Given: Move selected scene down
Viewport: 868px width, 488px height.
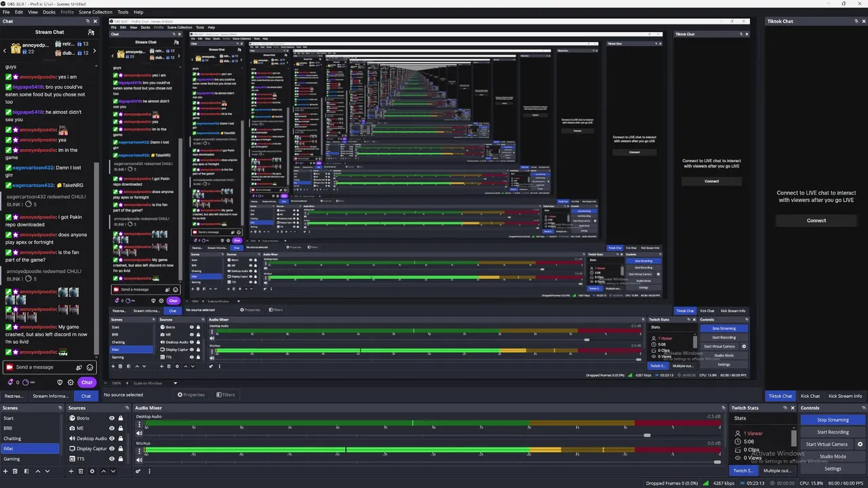Looking at the screenshot, I should (x=47, y=471).
